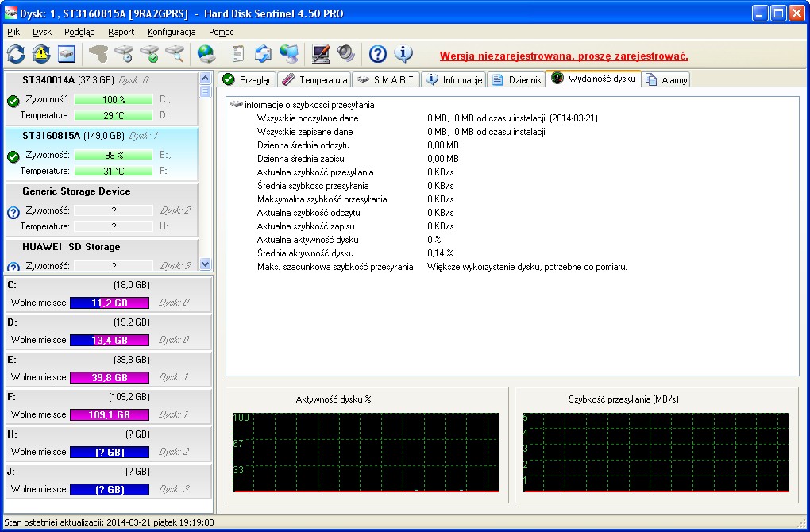This screenshot has height=532, width=810.
Task: Click the C: free space bar
Action: click(x=110, y=303)
